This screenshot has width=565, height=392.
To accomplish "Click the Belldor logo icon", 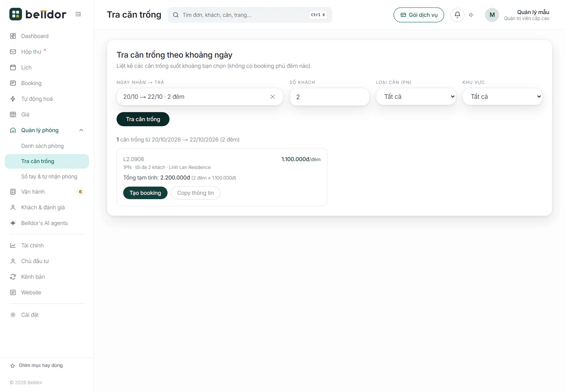I will [x=16, y=14].
